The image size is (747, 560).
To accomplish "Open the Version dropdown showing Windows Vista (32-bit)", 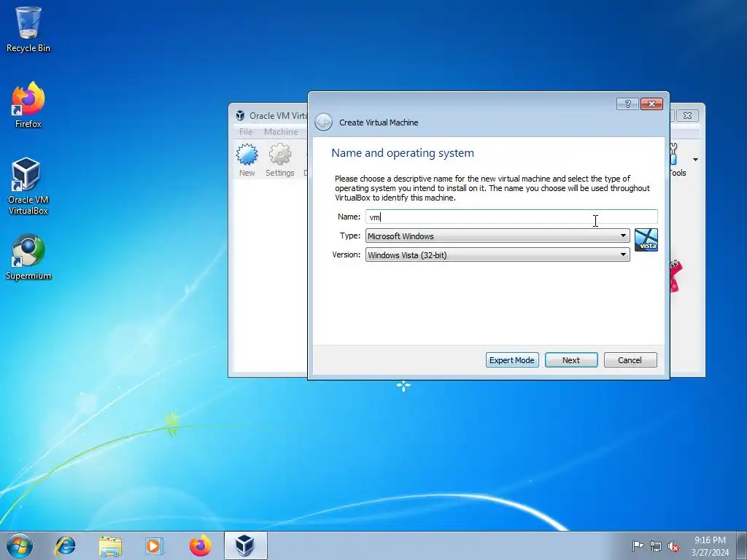I will click(498, 254).
